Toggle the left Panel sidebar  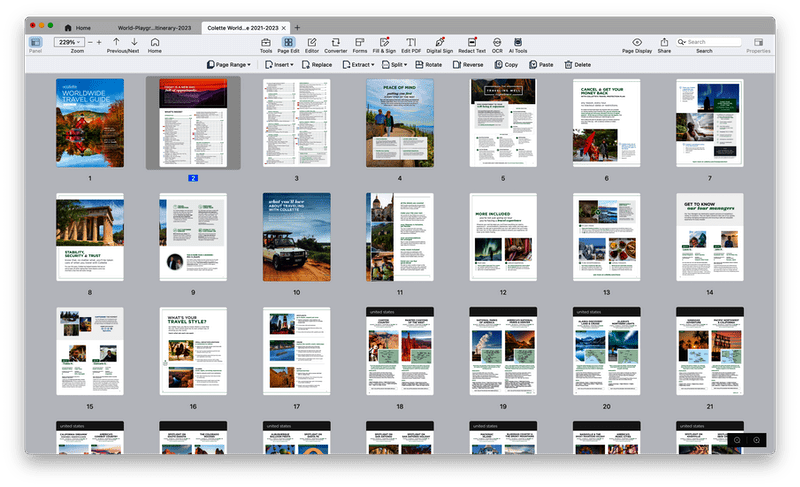tap(36, 42)
